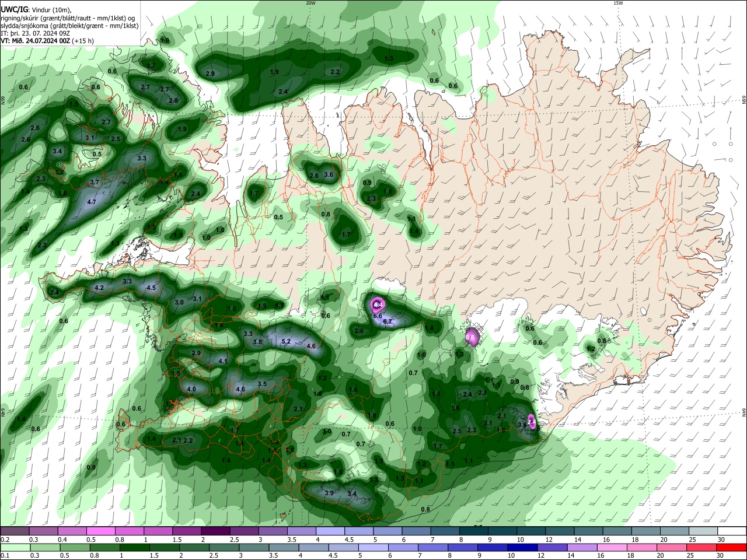Click the 3.7 value in the northwest
The width and height of the screenshot is (747, 560).
[x=95, y=183]
